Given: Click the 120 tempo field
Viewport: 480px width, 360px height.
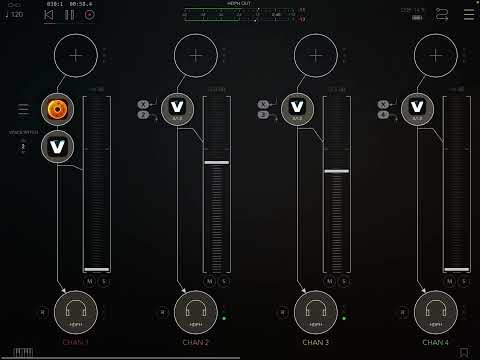Looking at the screenshot, I should (14, 14).
